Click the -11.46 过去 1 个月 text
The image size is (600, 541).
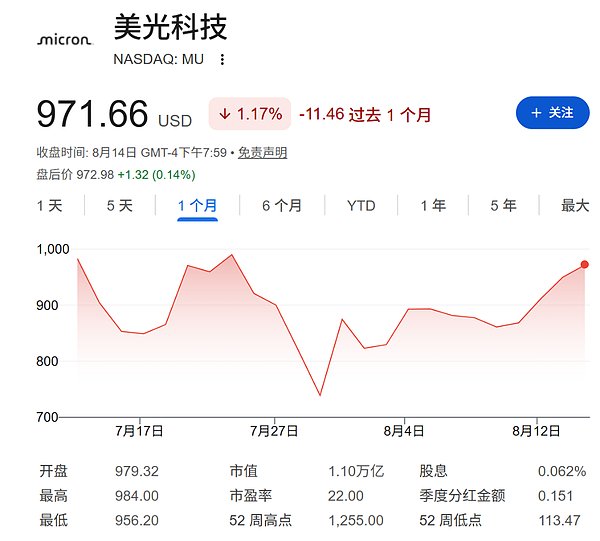click(365, 114)
